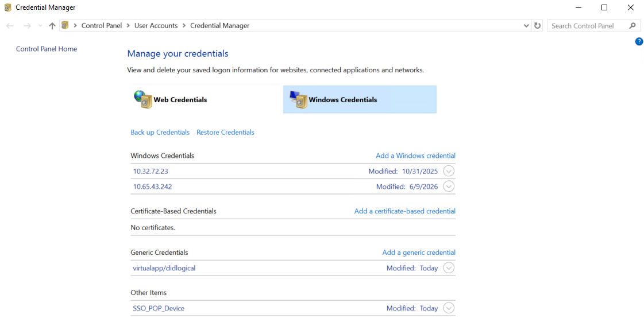This screenshot has height=326, width=644.
Task: Click the Modified 10/31/2025 date text
Action: pos(403,171)
